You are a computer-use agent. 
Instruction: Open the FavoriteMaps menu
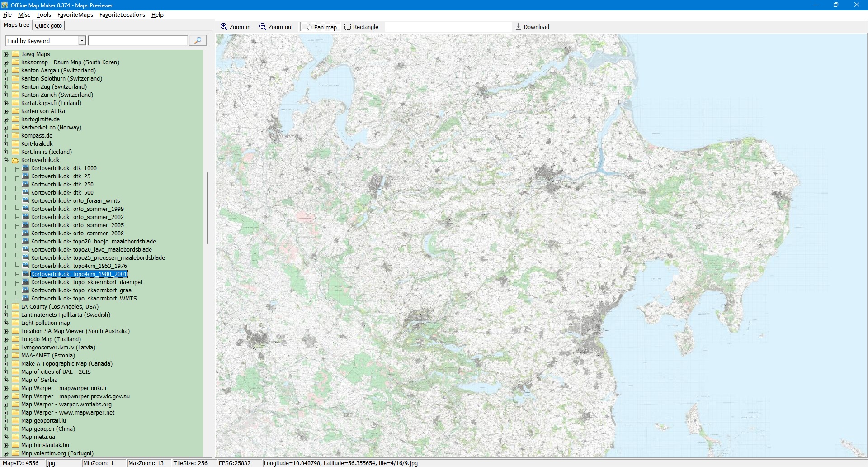tap(75, 15)
